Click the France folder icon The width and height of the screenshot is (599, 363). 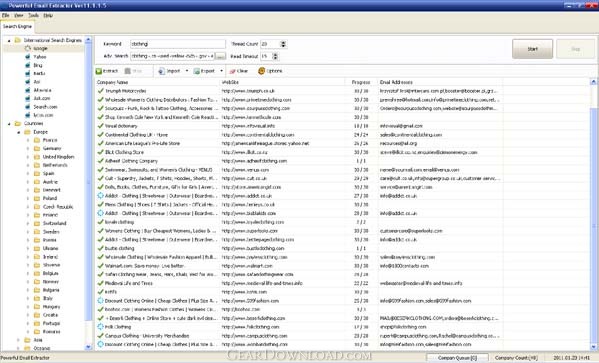(37, 140)
